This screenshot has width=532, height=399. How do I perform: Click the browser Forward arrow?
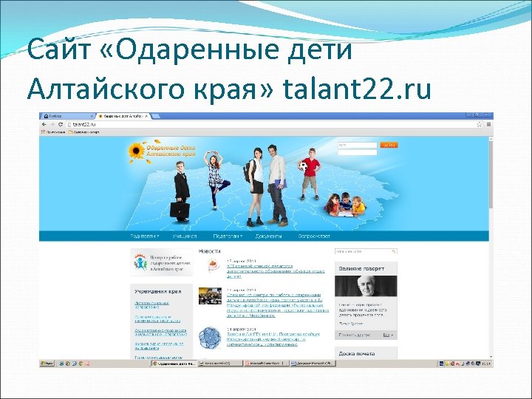(x=52, y=125)
